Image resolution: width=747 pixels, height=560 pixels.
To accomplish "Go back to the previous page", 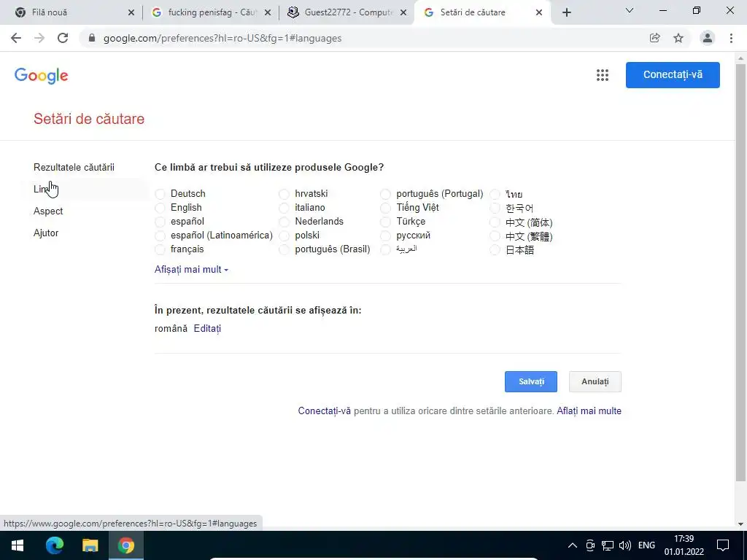I will click(x=16, y=38).
